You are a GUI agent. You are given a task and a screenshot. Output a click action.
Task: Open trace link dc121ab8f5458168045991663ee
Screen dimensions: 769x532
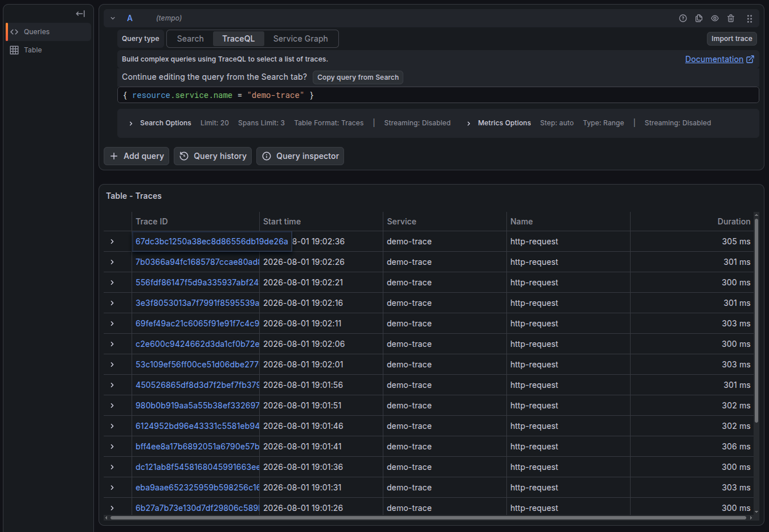click(x=197, y=467)
